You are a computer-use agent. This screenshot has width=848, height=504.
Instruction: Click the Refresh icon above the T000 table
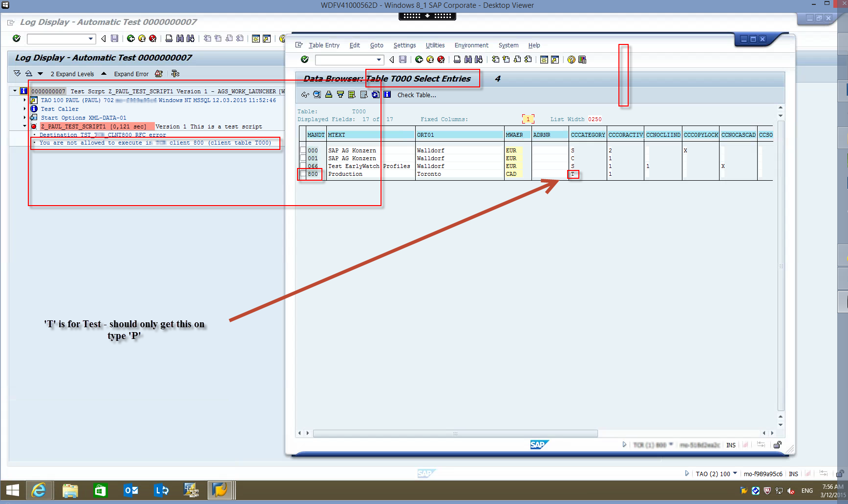pyautogui.click(x=376, y=95)
